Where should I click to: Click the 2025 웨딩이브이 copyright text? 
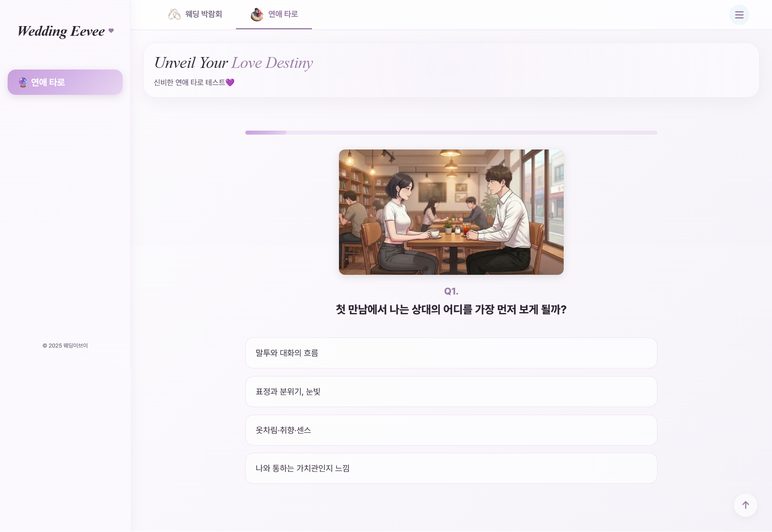coord(65,346)
